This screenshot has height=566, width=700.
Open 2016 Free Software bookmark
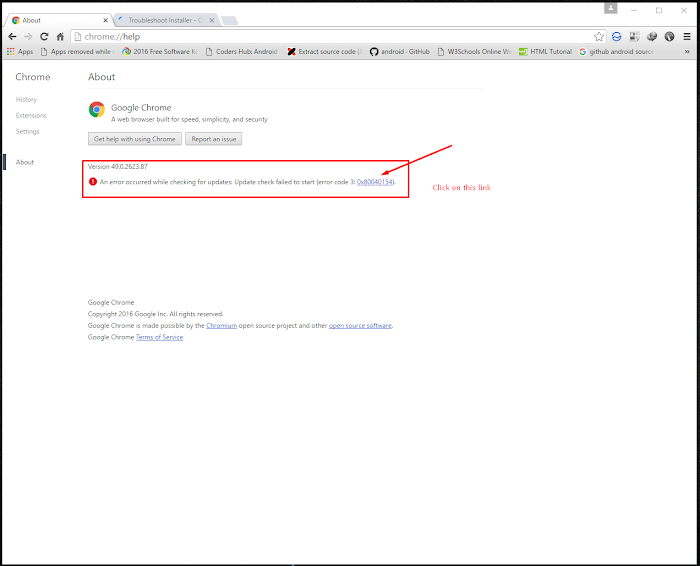pos(160,52)
